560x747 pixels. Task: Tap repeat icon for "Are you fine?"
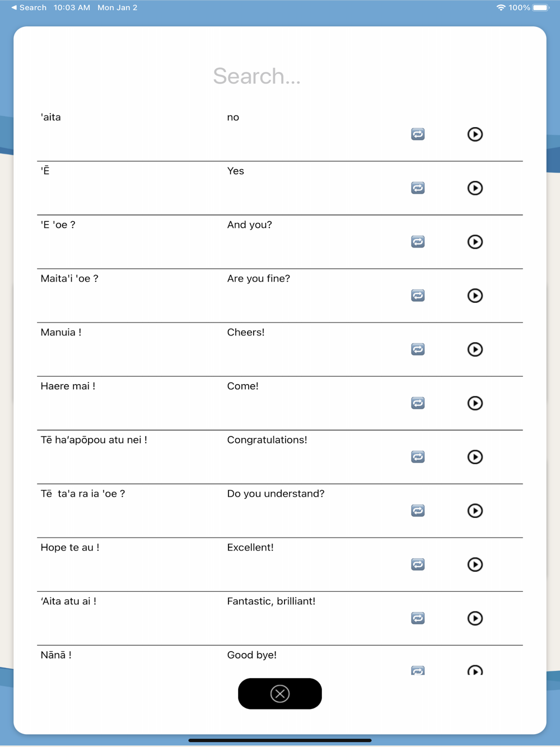[x=418, y=296]
